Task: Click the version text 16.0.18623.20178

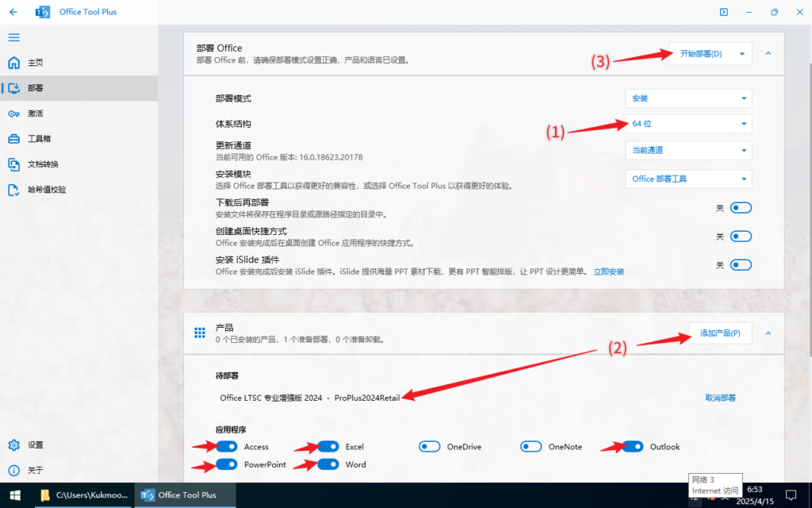Action: pos(331,157)
